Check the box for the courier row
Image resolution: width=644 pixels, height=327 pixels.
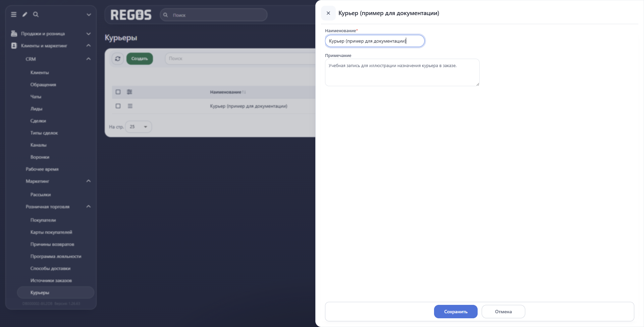coord(118,106)
